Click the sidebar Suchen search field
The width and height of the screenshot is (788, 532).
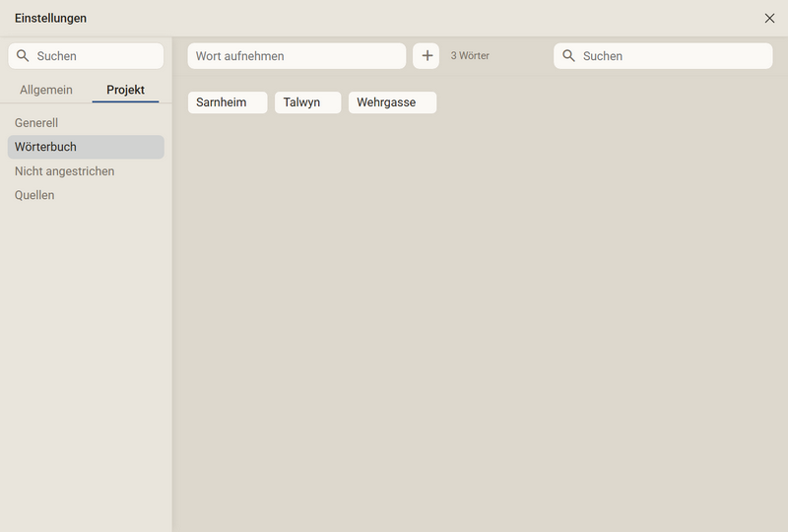click(86, 56)
